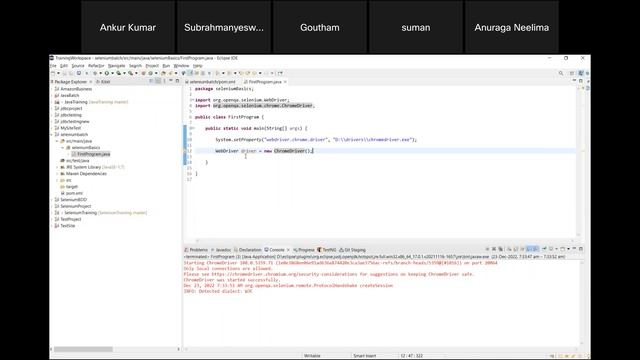The width and height of the screenshot is (640, 360).
Task: Minimize the Console view
Action: (x=574, y=249)
